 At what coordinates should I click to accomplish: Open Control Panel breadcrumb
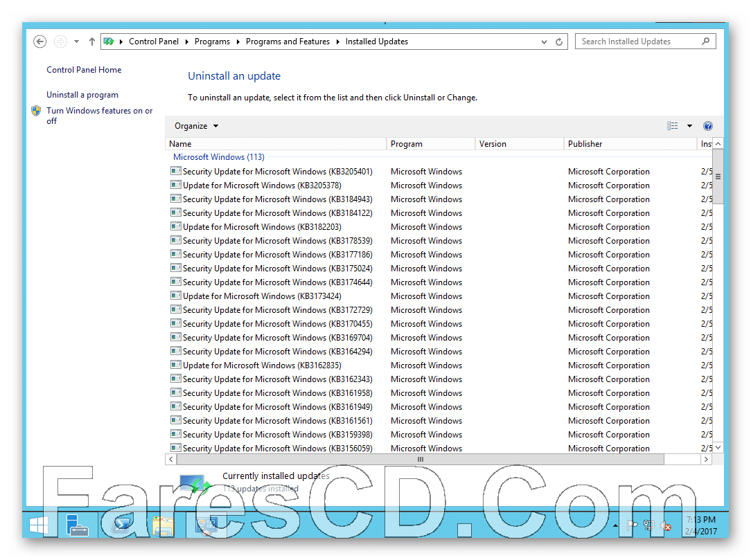153,42
